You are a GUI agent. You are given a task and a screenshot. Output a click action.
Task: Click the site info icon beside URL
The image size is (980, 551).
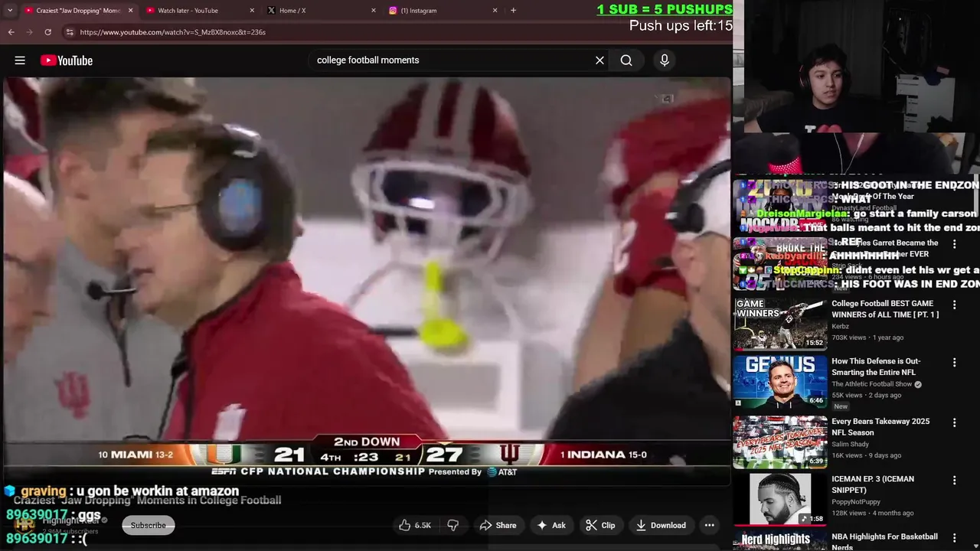coord(70,32)
